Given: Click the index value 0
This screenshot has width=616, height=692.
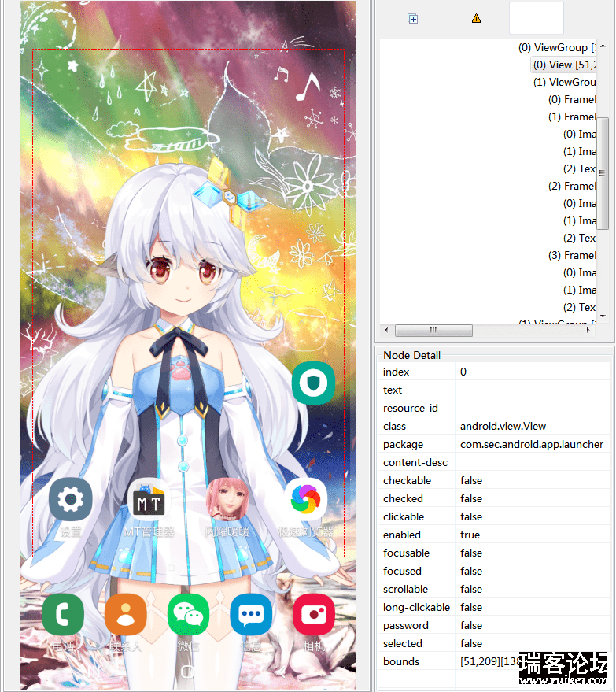Looking at the screenshot, I should point(463,372).
